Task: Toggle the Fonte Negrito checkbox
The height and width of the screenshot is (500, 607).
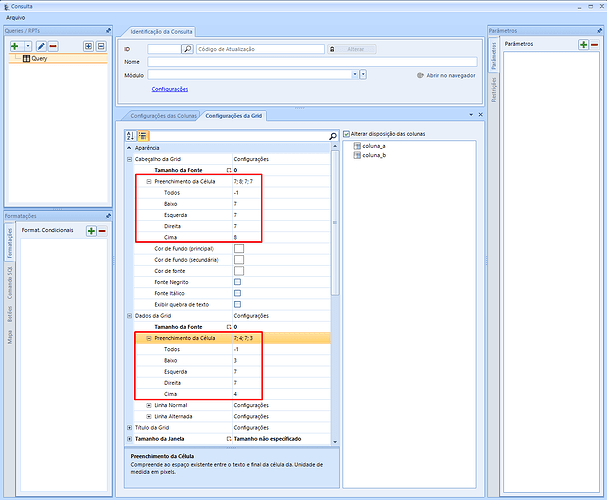Action: click(238, 281)
